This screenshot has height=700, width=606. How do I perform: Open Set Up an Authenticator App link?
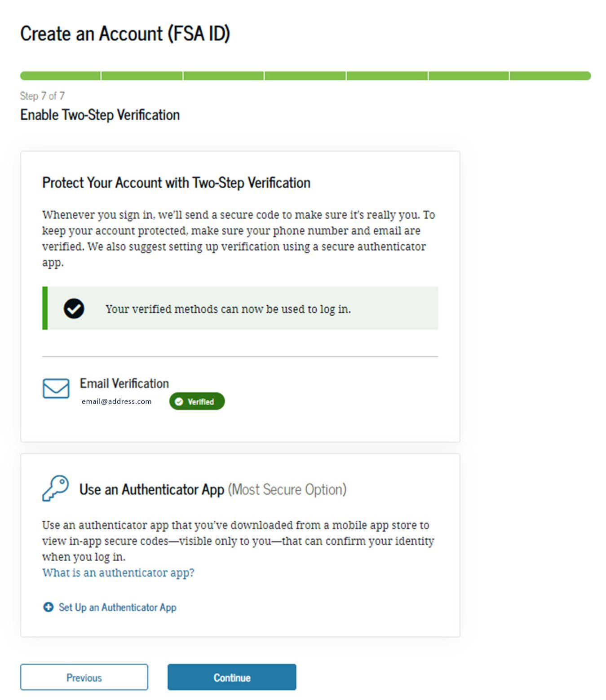(117, 607)
